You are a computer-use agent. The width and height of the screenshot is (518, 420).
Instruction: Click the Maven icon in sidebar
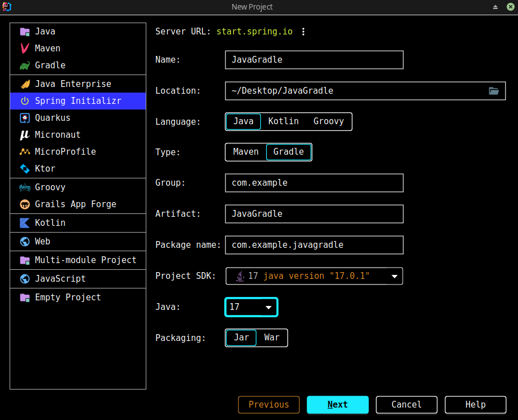tap(24, 49)
